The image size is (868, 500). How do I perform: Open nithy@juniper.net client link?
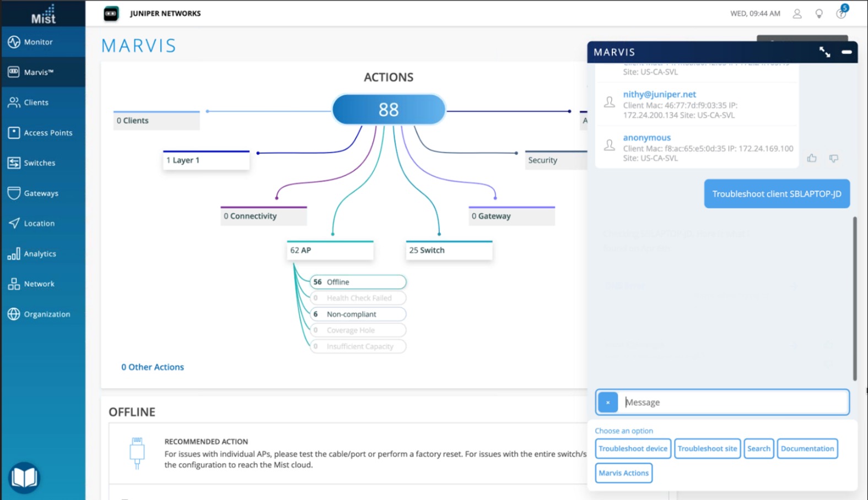pyautogui.click(x=659, y=94)
